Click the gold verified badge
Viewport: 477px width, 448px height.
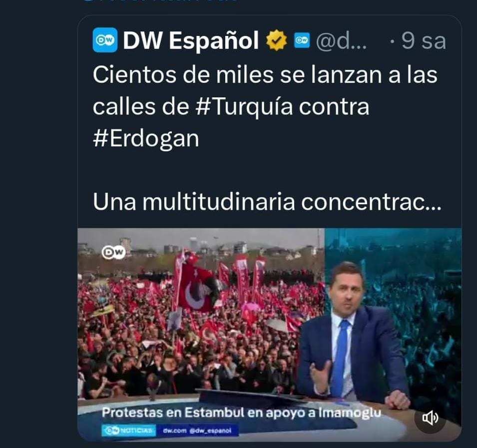click(276, 40)
